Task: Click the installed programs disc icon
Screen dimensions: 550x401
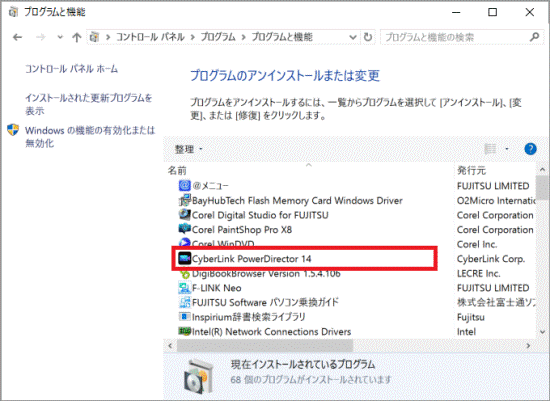Action: coord(199,377)
